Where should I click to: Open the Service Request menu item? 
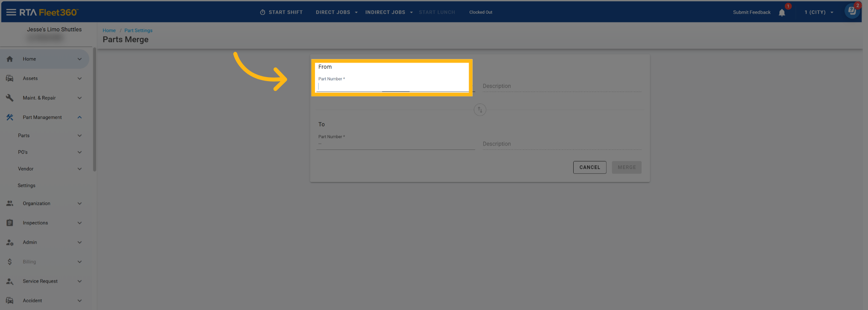(x=40, y=281)
